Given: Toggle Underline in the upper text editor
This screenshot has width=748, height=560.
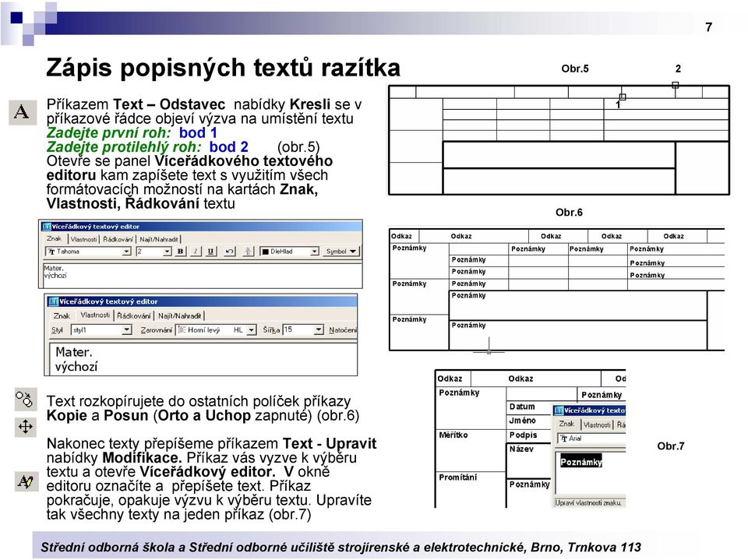Looking at the screenshot, I should point(211,252).
